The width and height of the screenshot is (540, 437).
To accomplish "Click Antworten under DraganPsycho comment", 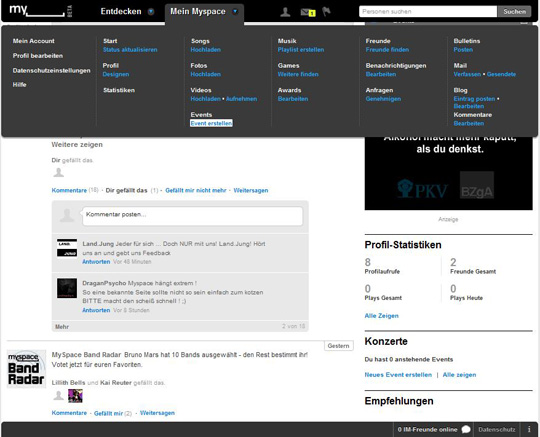I will coord(96,310).
